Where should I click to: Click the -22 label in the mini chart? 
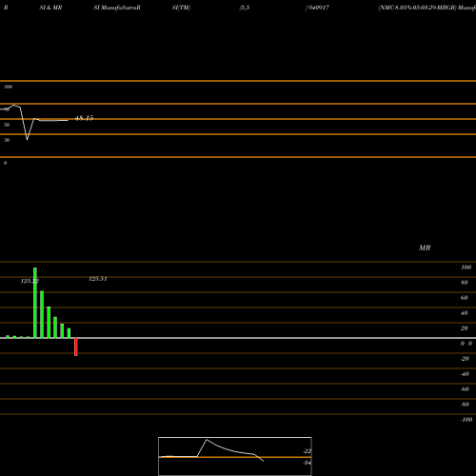click(307, 451)
